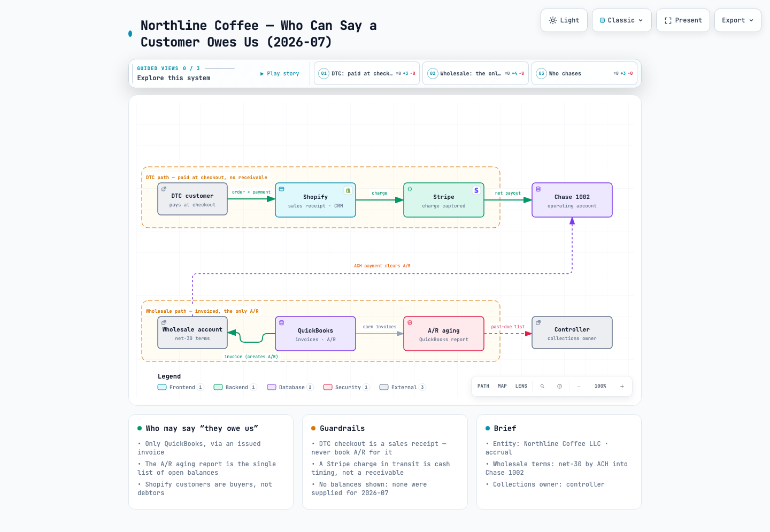The height and width of the screenshot is (532, 770).
Task: Click the 'open invoices' edge label
Action: pos(380,327)
